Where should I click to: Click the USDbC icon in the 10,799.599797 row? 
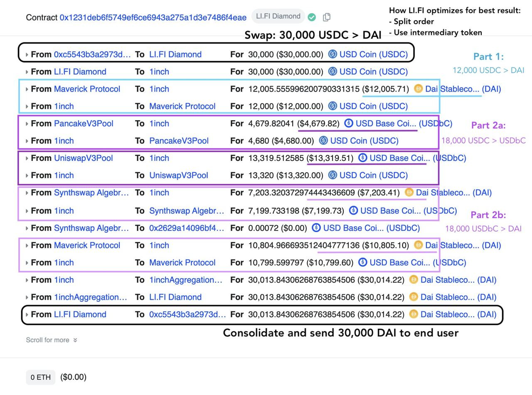point(362,262)
